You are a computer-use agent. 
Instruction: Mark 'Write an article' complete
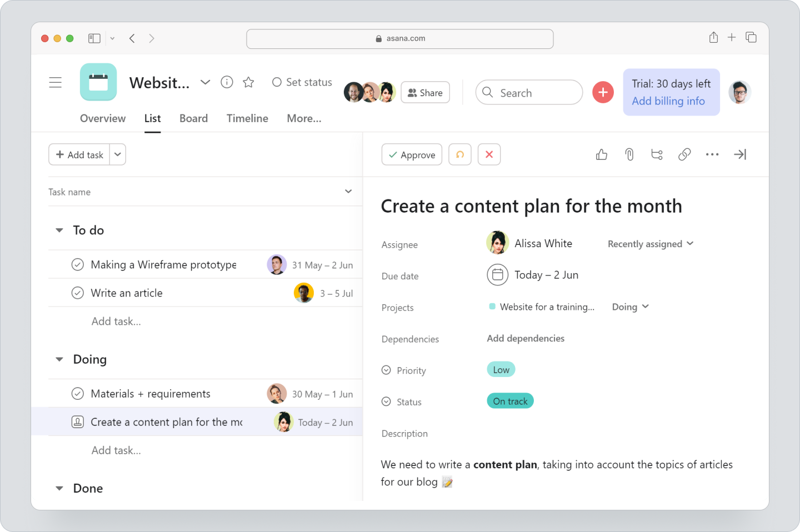[78, 293]
